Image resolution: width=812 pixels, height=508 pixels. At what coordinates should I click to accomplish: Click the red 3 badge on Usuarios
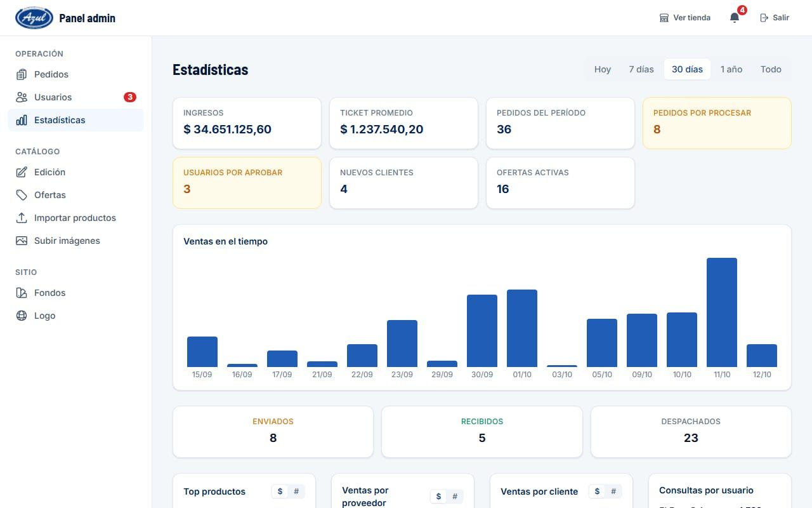(x=130, y=97)
